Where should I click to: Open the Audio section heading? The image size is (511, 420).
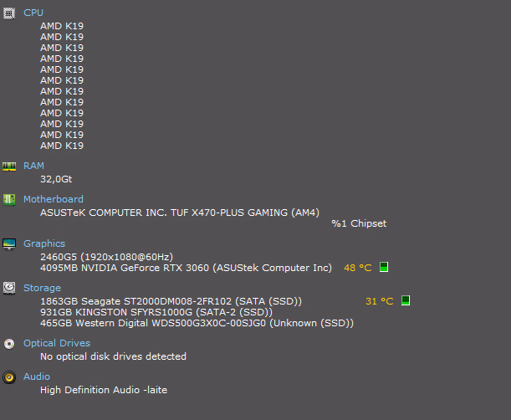click(36, 377)
